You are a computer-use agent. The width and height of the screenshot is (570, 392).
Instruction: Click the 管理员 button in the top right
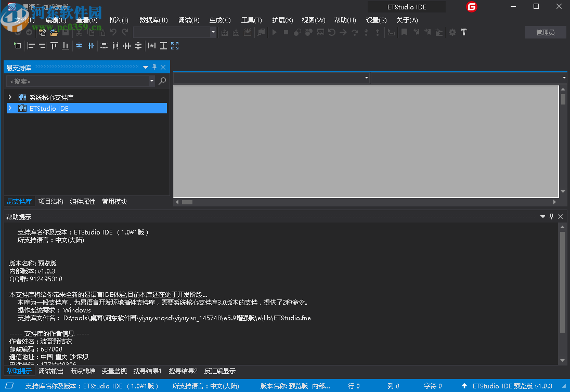point(545,32)
